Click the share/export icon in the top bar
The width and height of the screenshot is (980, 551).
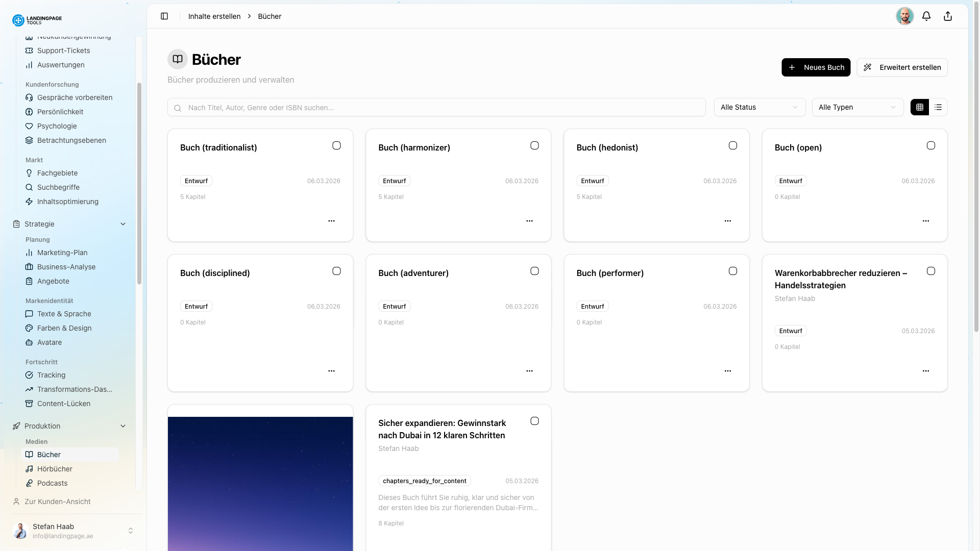[948, 16]
